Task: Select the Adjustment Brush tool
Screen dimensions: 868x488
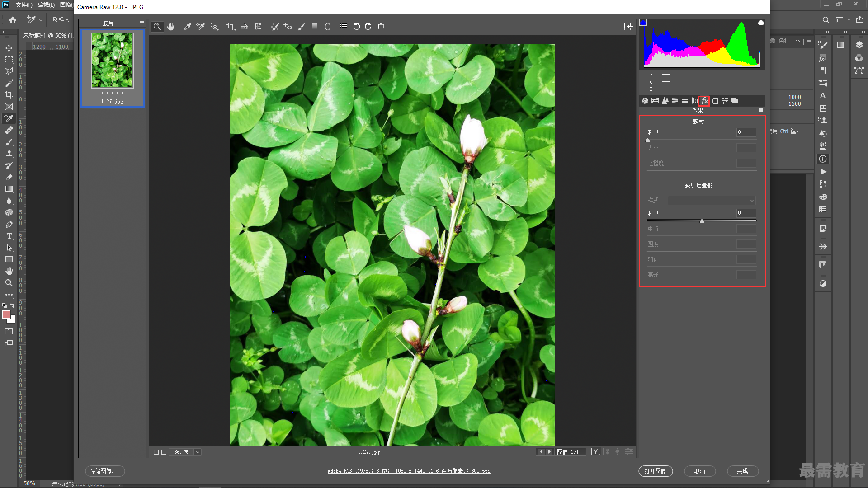Action: 302,27
